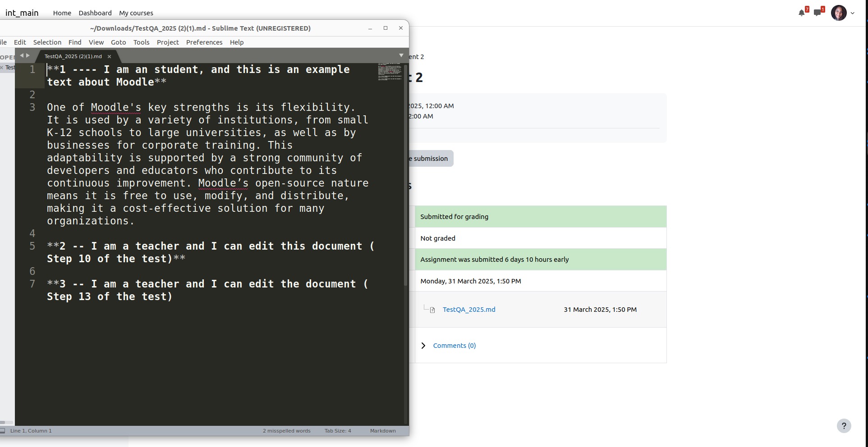Click the submitted 6 days 10 hours early text
This screenshot has height=447, width=868.
click(495, 260)
